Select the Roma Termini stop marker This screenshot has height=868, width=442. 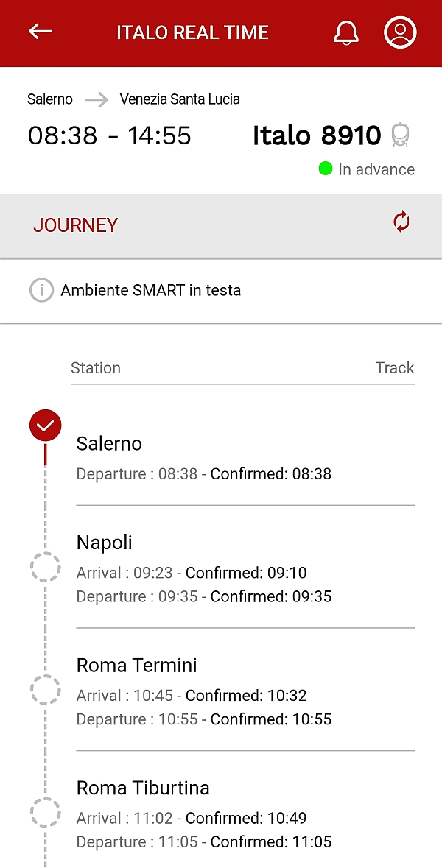[x=45, y=690]
